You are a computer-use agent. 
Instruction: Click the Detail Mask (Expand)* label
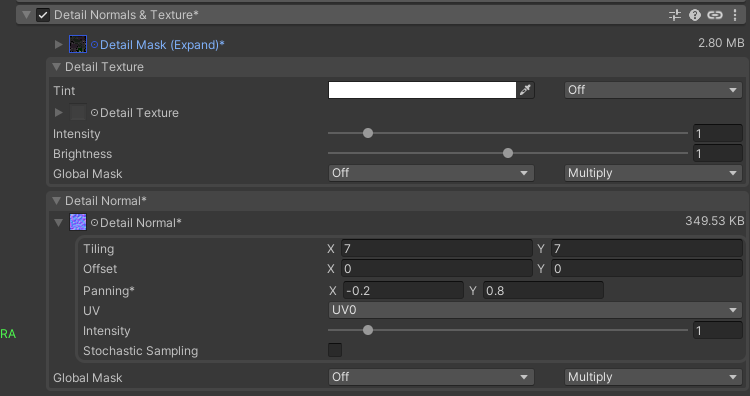click(162, 45)
